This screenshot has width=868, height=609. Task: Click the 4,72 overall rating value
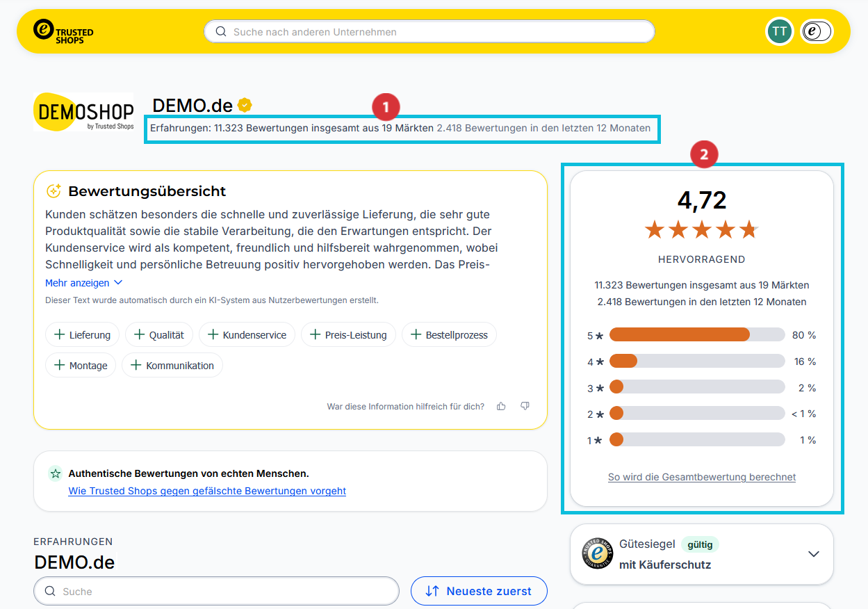coord(702,200)
